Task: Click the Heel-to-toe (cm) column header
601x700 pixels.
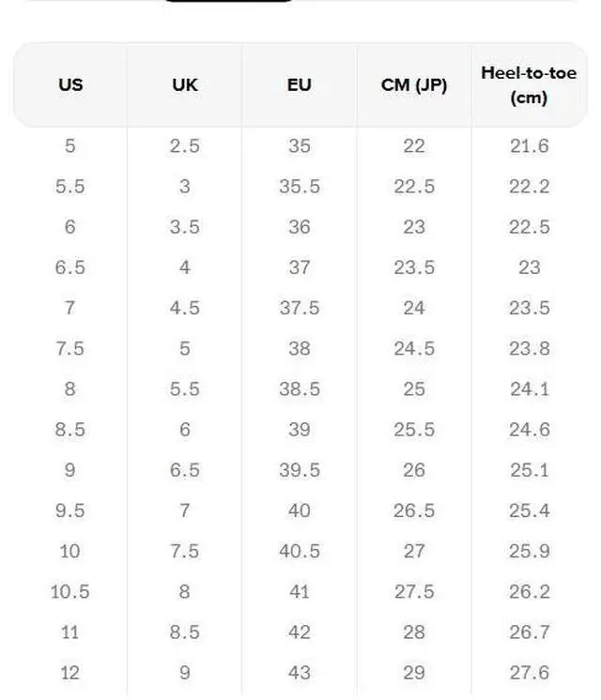Action: 529,84
